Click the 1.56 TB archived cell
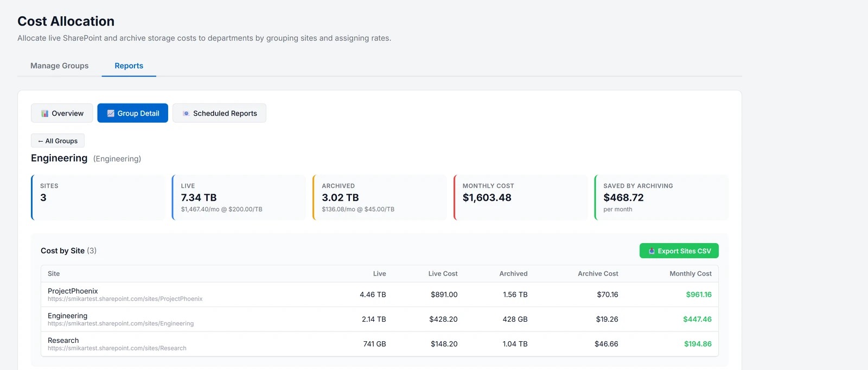Screen dimensions: 868x370 click(x=515, y=295)
